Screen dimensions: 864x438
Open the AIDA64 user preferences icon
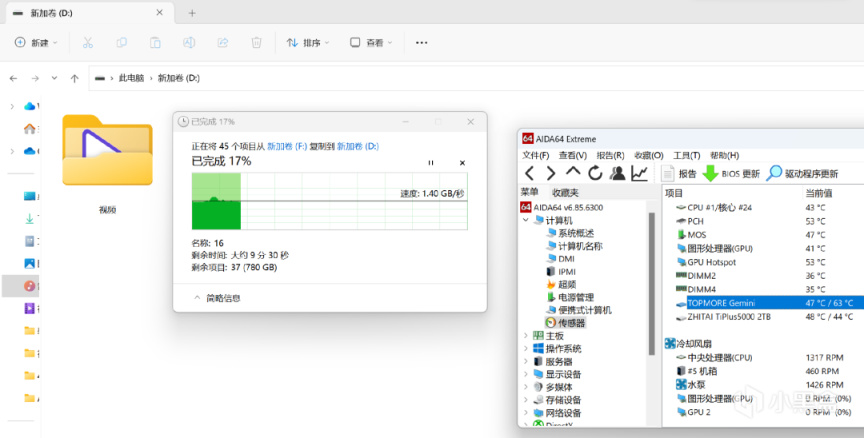click(617, 174)
